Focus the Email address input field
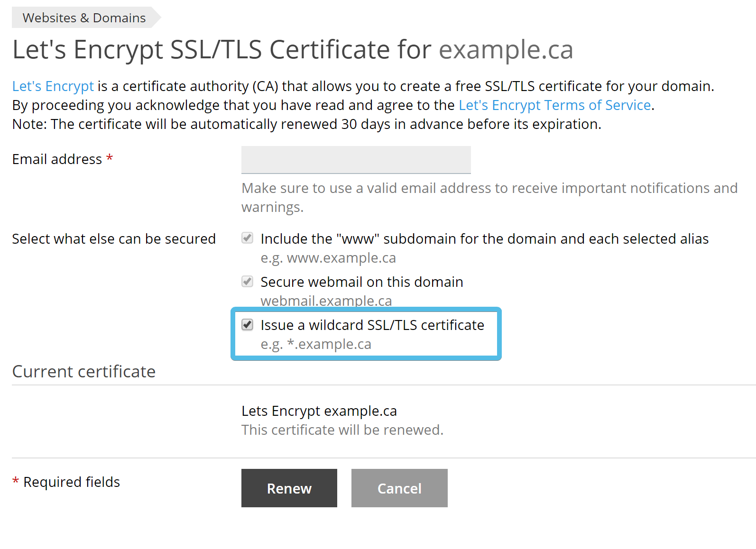Screen dimensions: 756x549 pyautogui.click(x=356, y=160)
